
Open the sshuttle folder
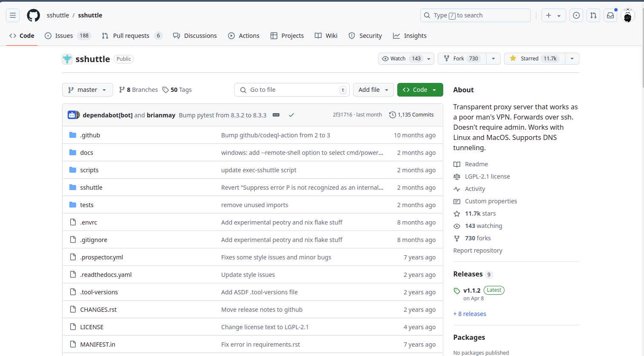pos(91,188)
